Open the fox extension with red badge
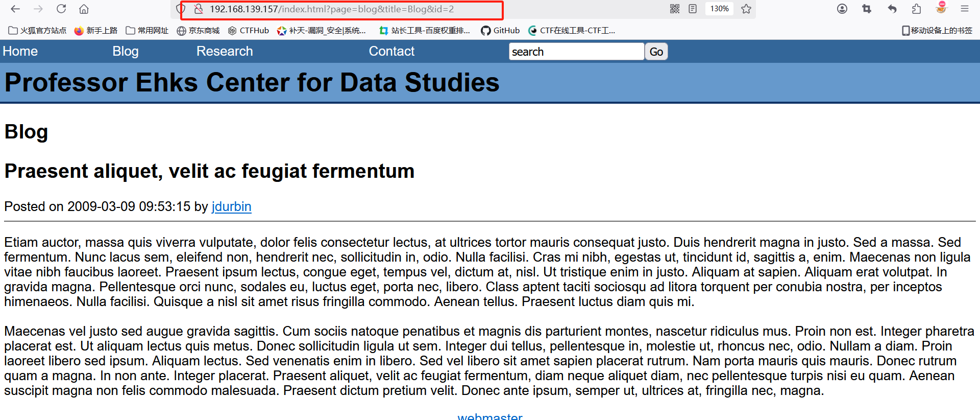This screenshot has height=420, width=980. click(x=941, y=8)
